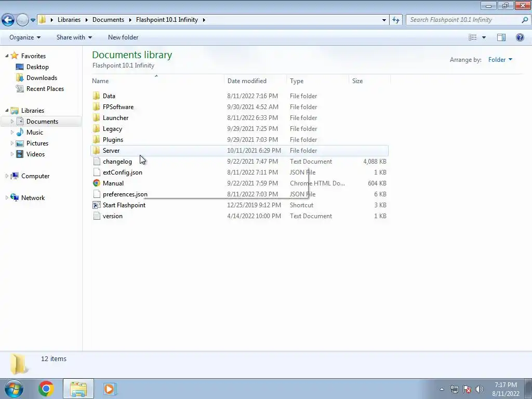Collapse the Favorites section
The width and height of the screenshot is (532, 399).
coord(7,56)
